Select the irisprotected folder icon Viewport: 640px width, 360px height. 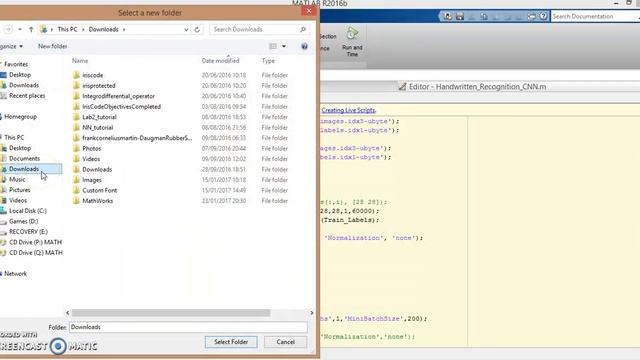pyautogui.click(x=76, y=86)
